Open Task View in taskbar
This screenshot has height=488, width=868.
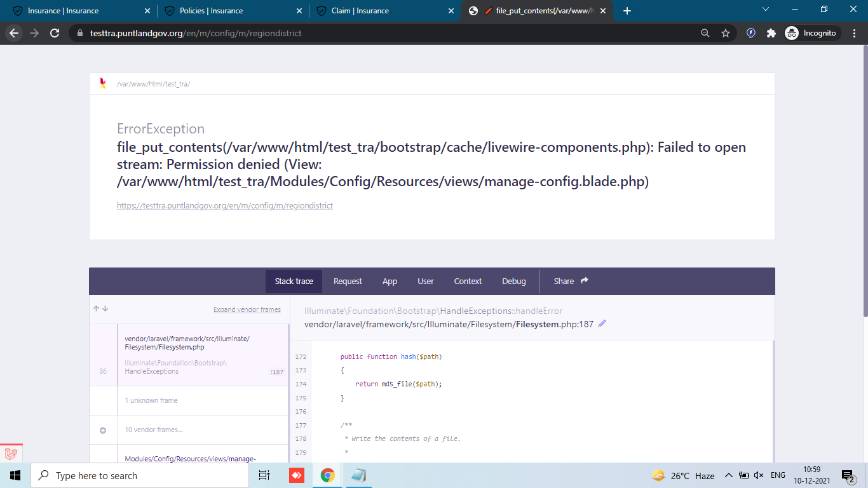264,475
